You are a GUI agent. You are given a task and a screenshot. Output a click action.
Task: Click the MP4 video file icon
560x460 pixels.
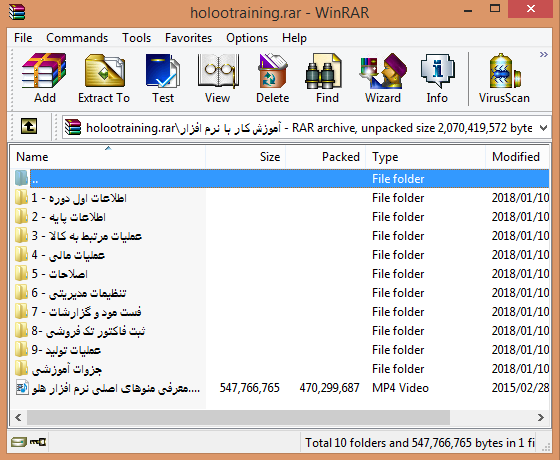click(22, 388)
